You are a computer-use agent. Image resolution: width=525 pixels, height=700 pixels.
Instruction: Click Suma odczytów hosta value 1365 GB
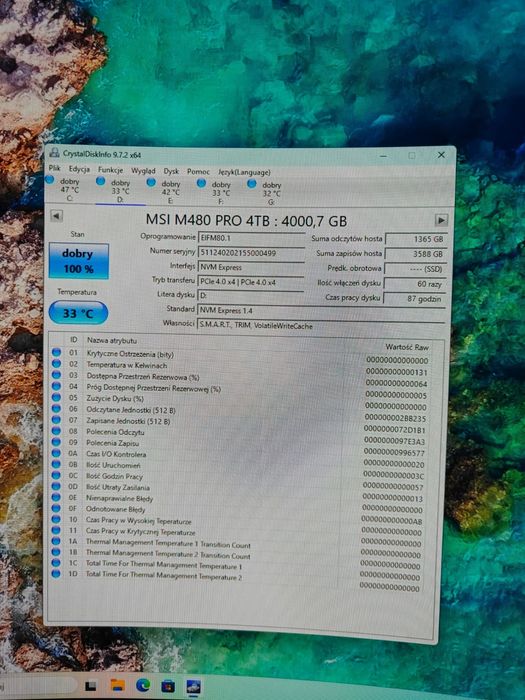point(416,239)
